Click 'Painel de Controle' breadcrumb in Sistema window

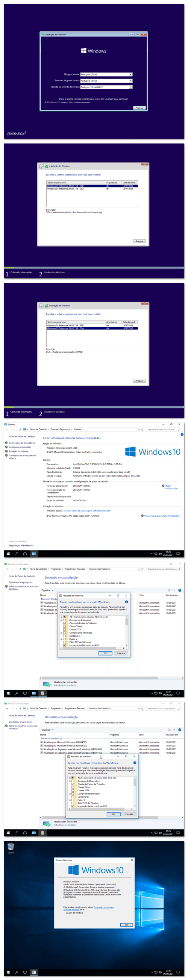pos(38,429)
